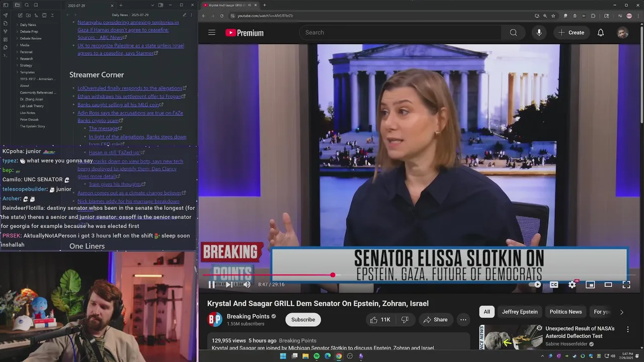Open Banks caught selling MLG coin link
This screenshot has height=362, width=644.
click(118, 105)
